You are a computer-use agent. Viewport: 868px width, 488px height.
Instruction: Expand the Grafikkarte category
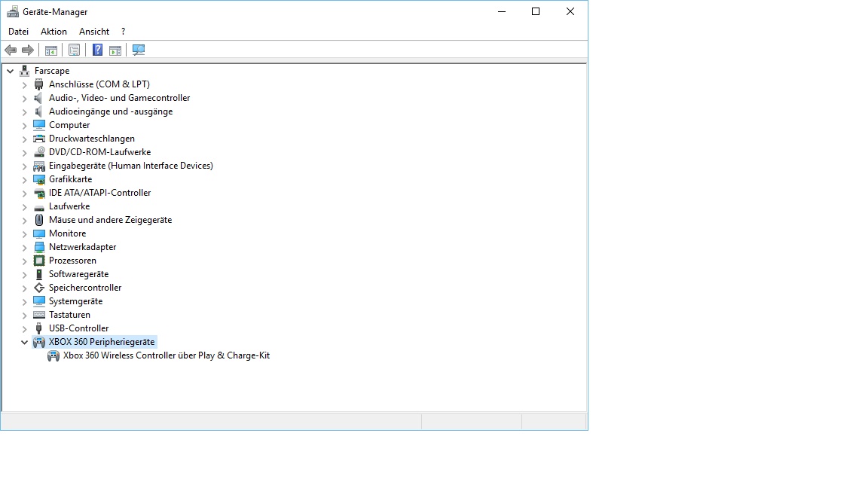click(24, 179)
